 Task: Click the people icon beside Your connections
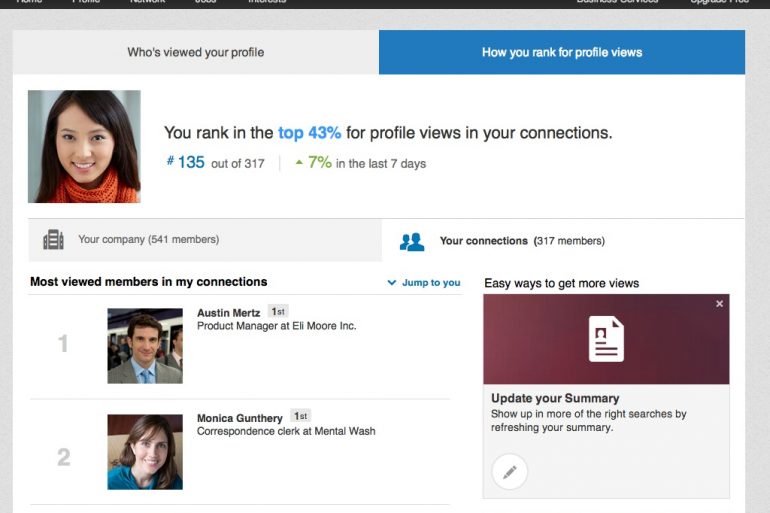click(411, 241)
